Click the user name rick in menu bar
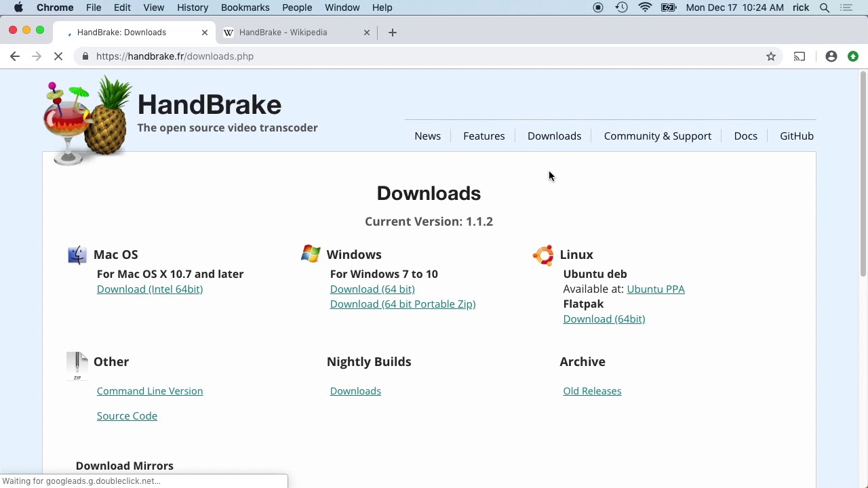868x488 pixels. pyautogui.click(x=801, y=7)
